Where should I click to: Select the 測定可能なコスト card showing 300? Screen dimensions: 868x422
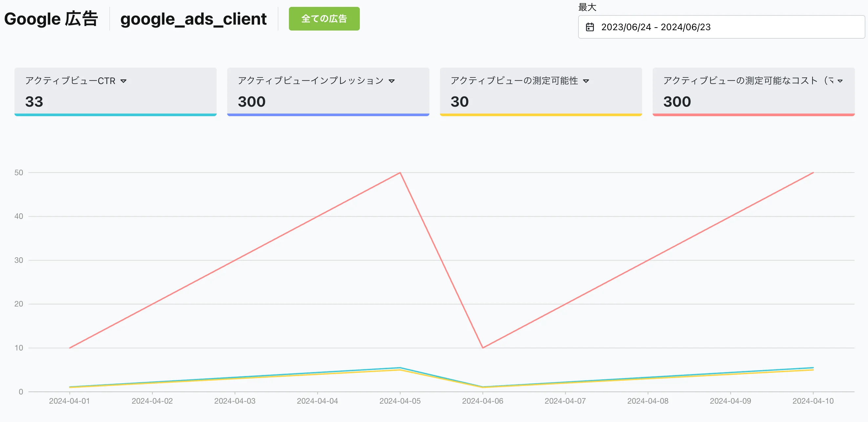[753, 96]
